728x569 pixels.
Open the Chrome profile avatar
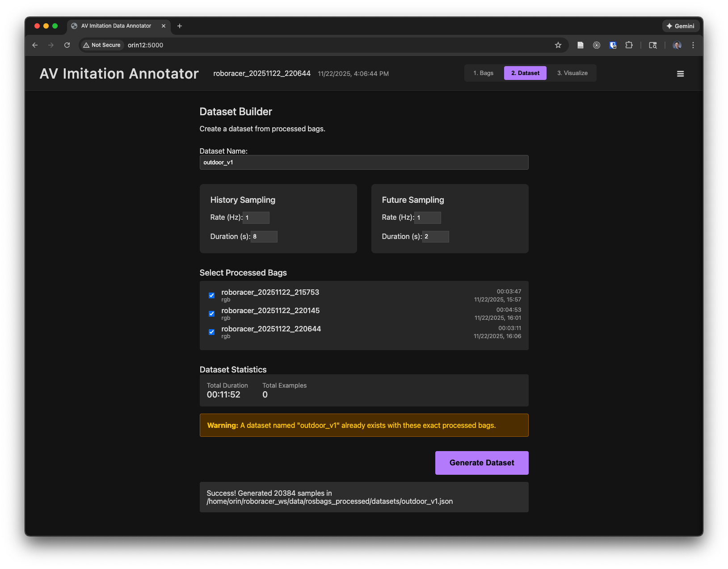(x=677, y=45)
